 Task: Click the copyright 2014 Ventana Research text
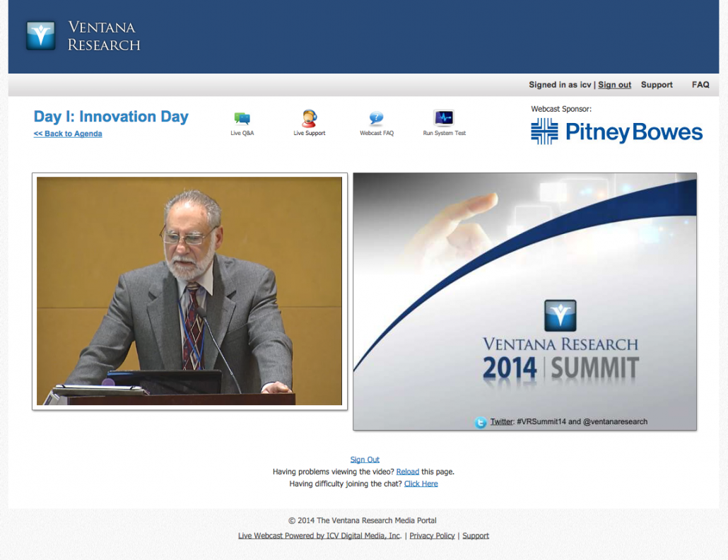pos(362,520)
